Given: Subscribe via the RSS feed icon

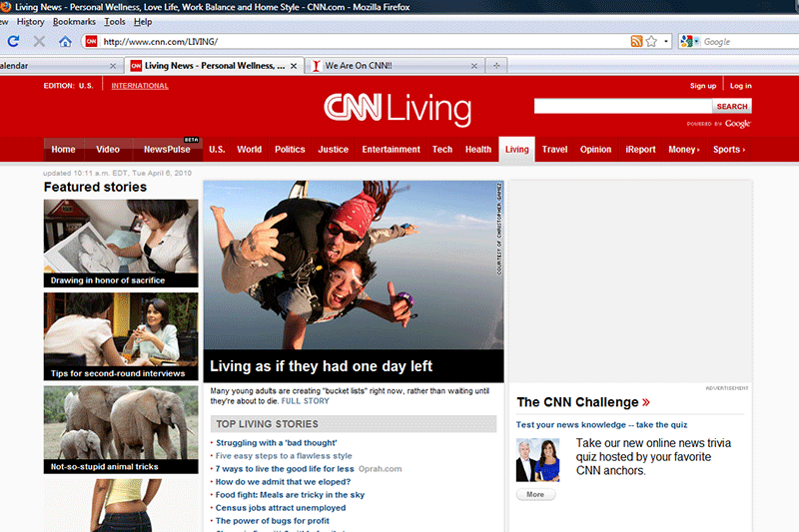Looking at the screenshot, I should click(636, 41).
